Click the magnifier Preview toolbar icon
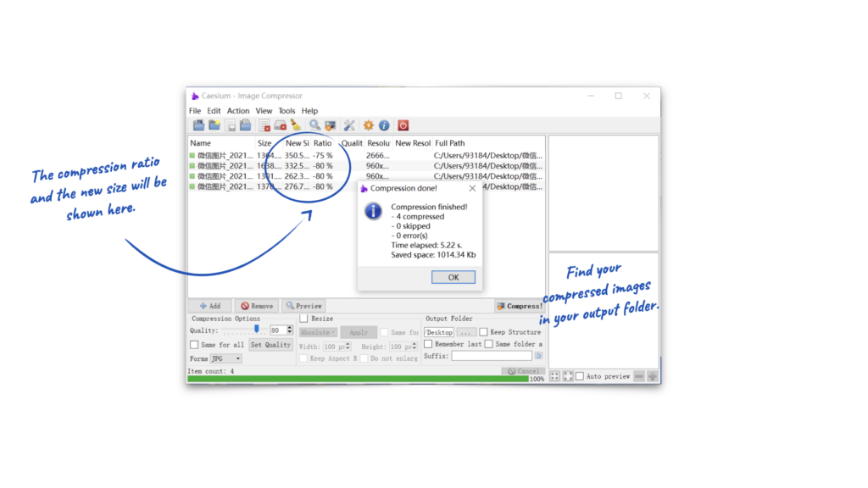 point(314,125)
